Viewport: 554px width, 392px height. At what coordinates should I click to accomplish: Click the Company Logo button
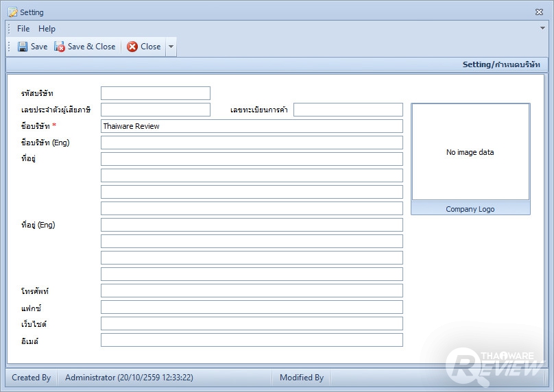click(x=470, y=209)
